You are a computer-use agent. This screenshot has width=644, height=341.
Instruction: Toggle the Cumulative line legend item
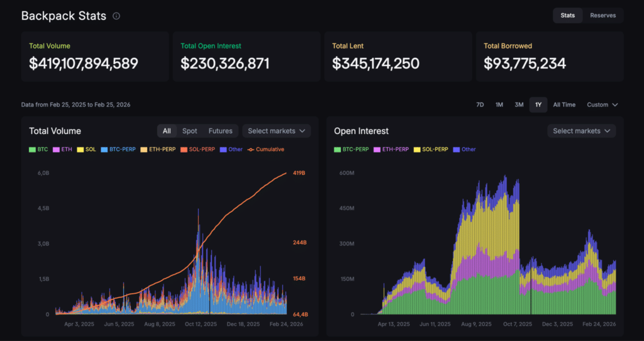click(x=266, y=150)
